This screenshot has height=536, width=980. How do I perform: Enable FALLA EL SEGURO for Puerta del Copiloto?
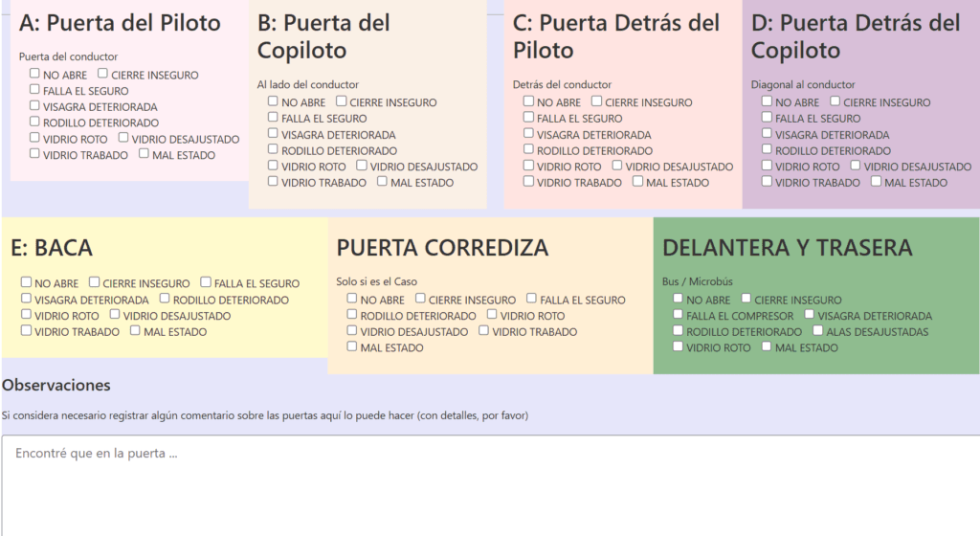273,118
